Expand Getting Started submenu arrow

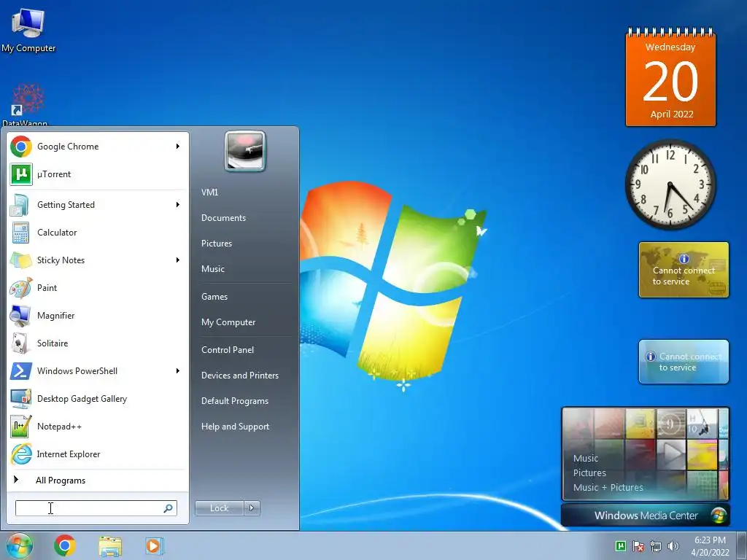pyautogui.click(x=178, y=205)
